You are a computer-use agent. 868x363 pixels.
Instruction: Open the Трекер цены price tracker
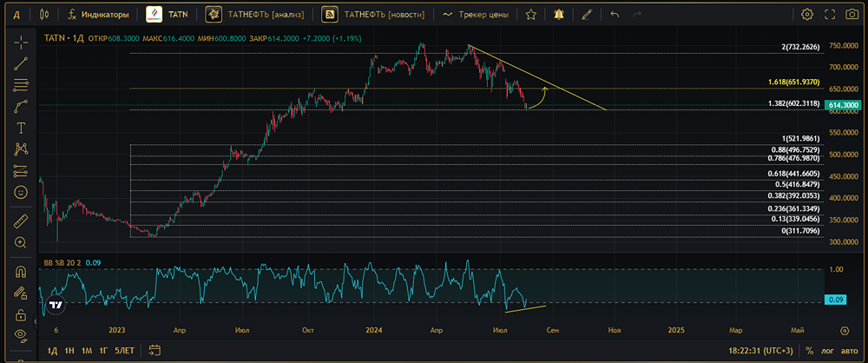click(476, 15)
